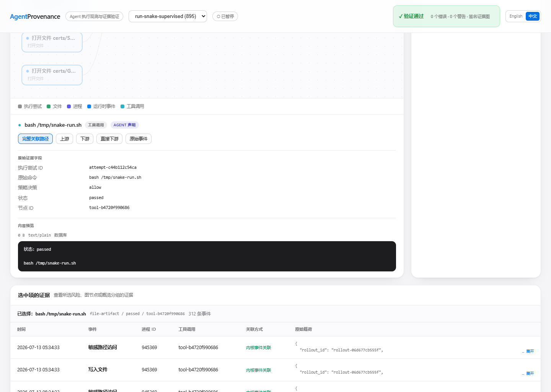Click process ID 945369 in 写入文件 row
This screenshot has width=551, height=392.
149,370
